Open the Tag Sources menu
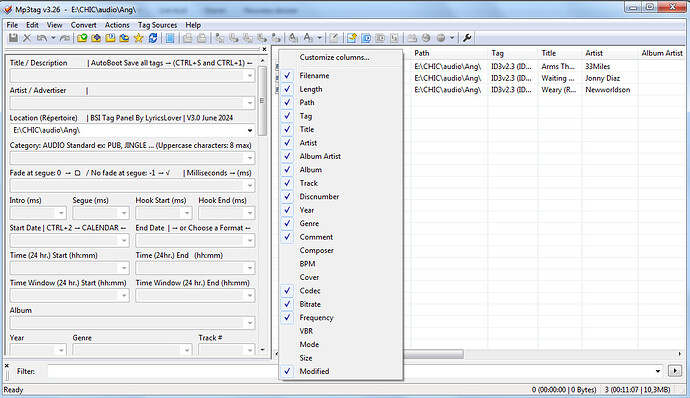Image resolution: width=690 pixels, height=398 pixels. pos(157,25)
